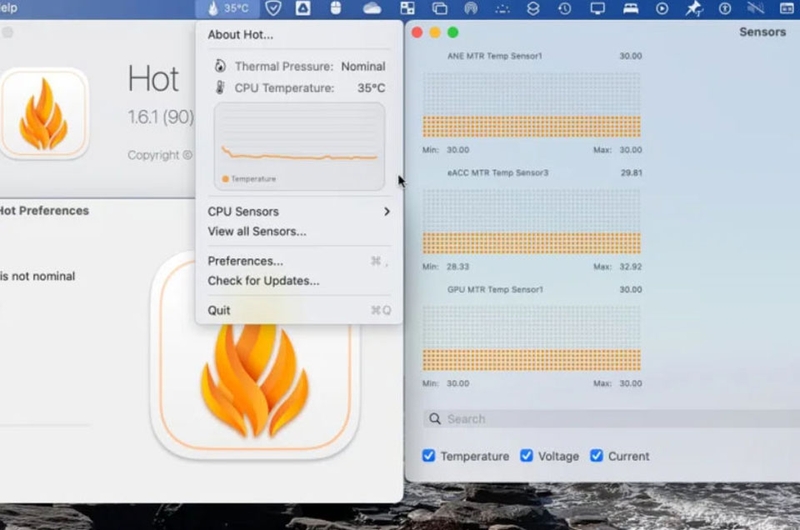Minimize the Sensors window with yellow button

(435, 32)
